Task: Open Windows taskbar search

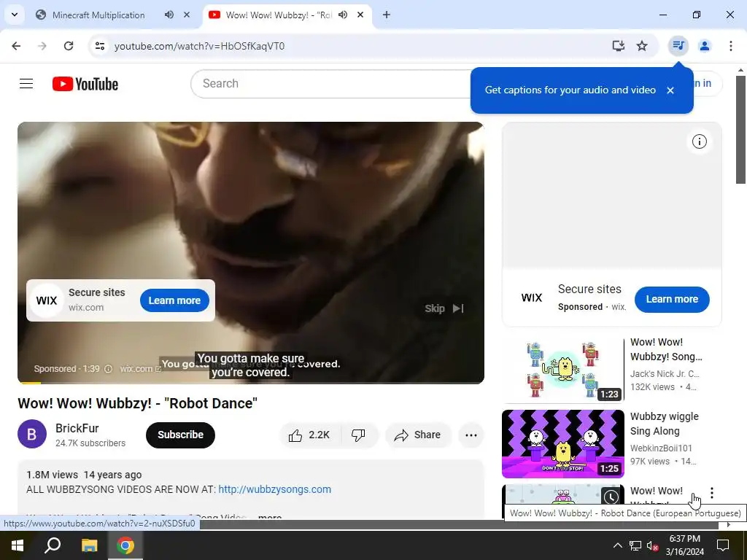Action: pyautogui.click(x=53, y=545)
